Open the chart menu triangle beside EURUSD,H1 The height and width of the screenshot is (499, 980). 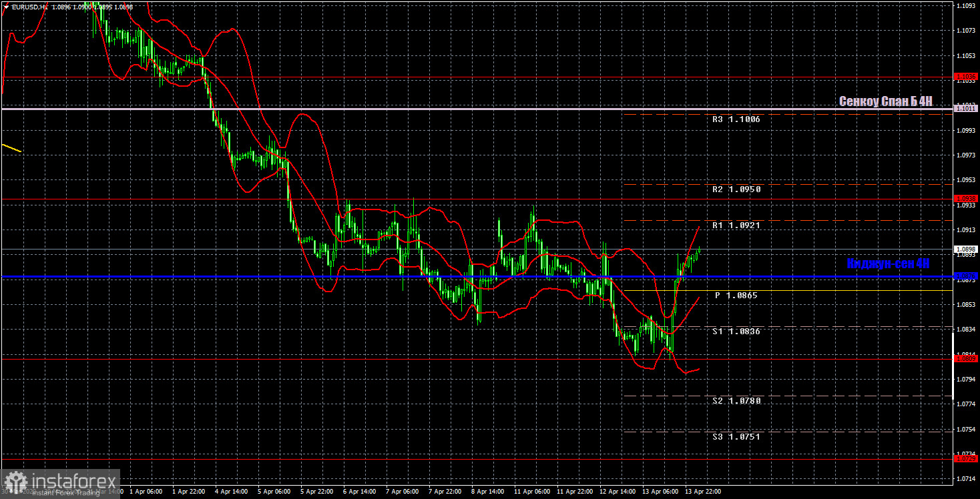[6, 7]
